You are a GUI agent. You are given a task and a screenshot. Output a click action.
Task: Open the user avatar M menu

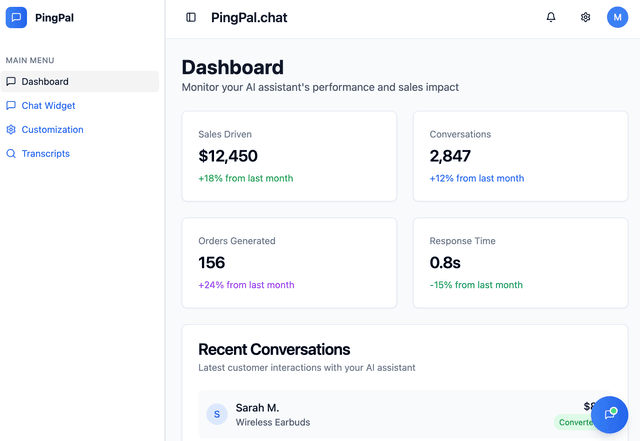tap(617, 17)
